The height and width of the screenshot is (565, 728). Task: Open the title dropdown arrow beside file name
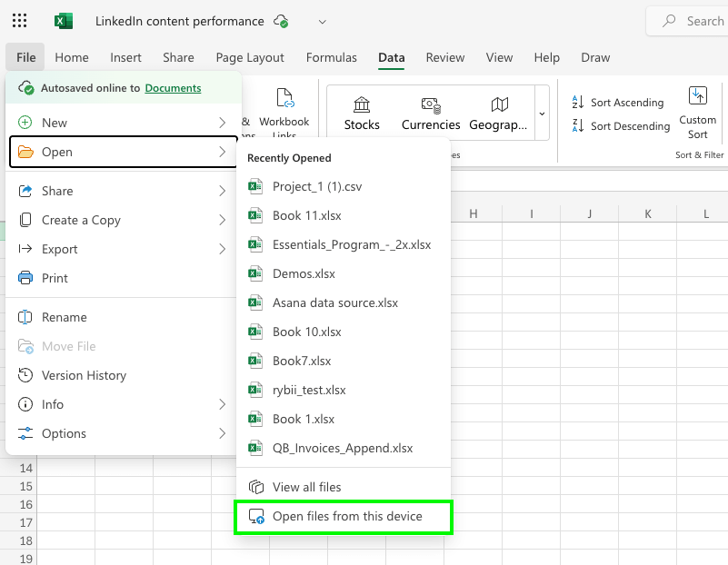click(x=323, y=22)
